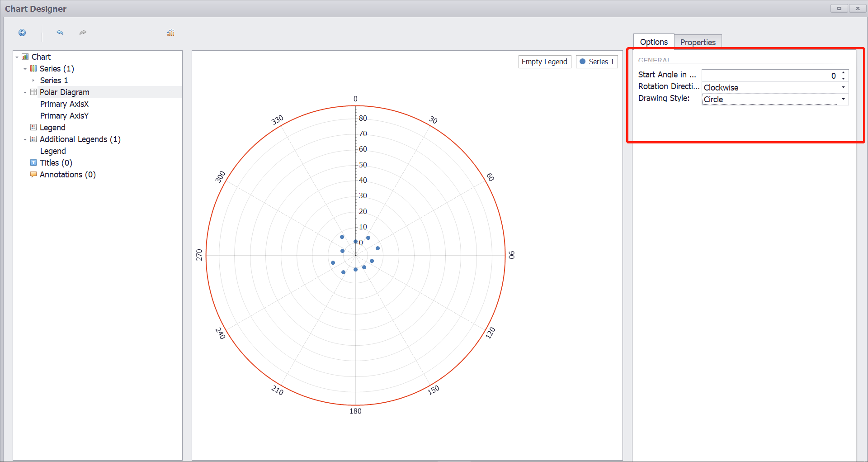This screenshot has height=462, width=868.
Task: Open the Drawing Style dropdown arrow
Action: tap(843, 99)
